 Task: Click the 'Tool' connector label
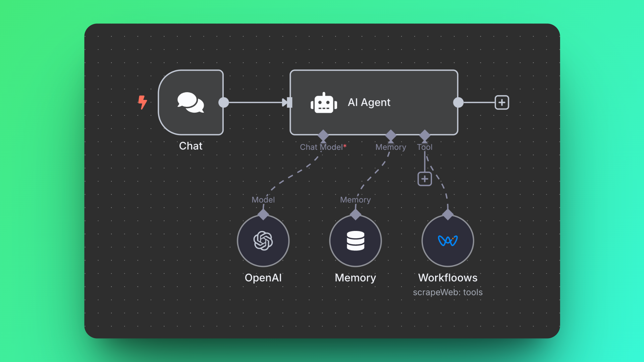425,147
